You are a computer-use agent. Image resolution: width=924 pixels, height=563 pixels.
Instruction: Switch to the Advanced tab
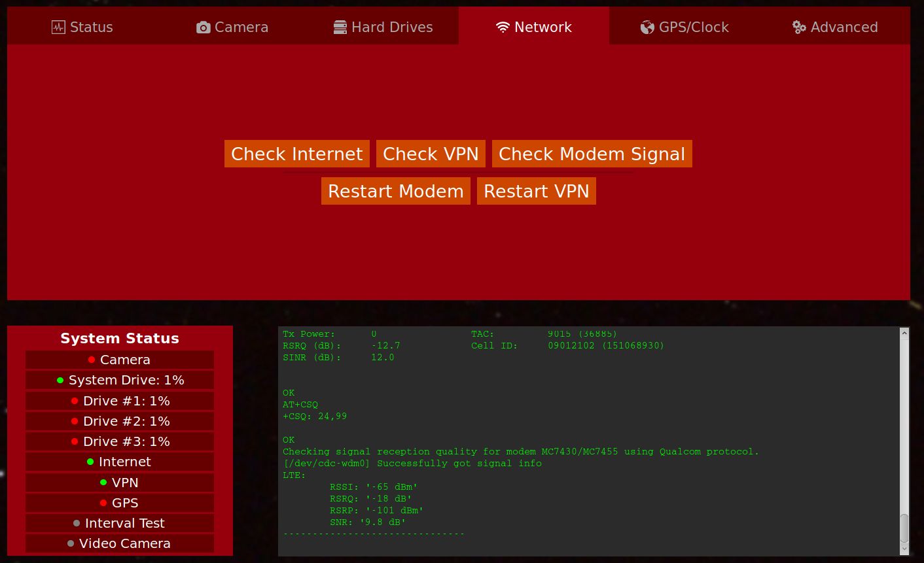click(835, 27)
